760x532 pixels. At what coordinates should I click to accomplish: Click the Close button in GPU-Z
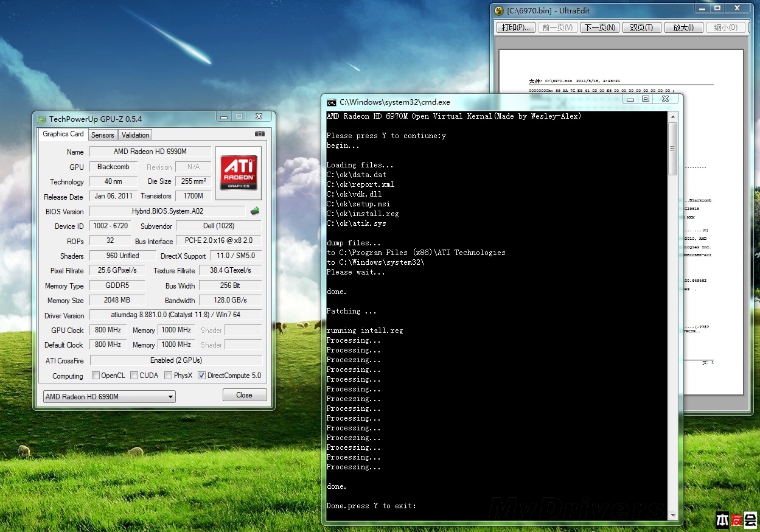(x=244, y=394)
